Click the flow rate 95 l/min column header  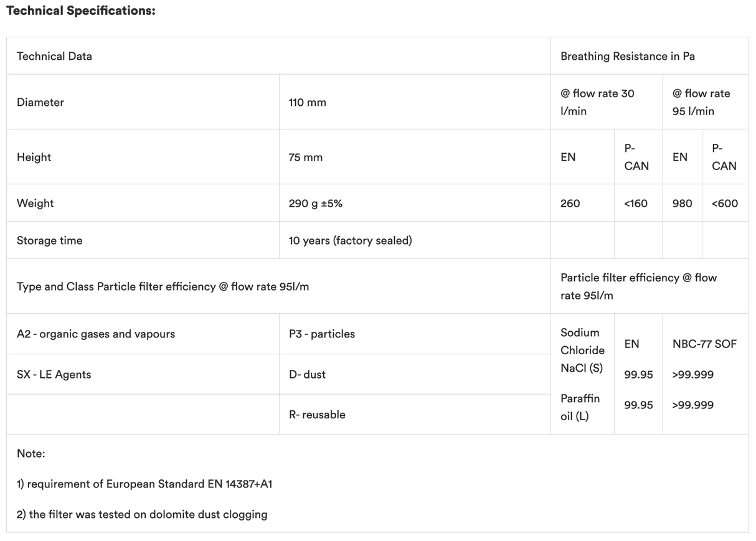(x=701, y=102)
